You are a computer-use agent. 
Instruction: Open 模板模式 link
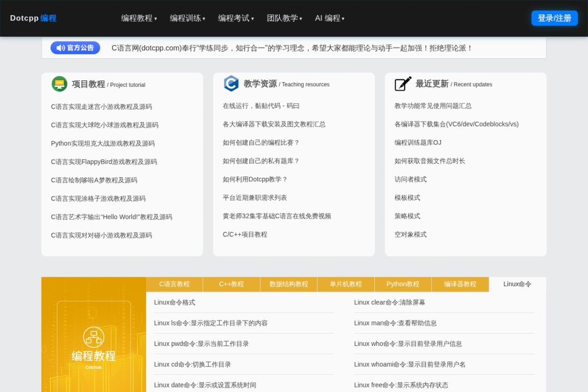pos(407,197)
